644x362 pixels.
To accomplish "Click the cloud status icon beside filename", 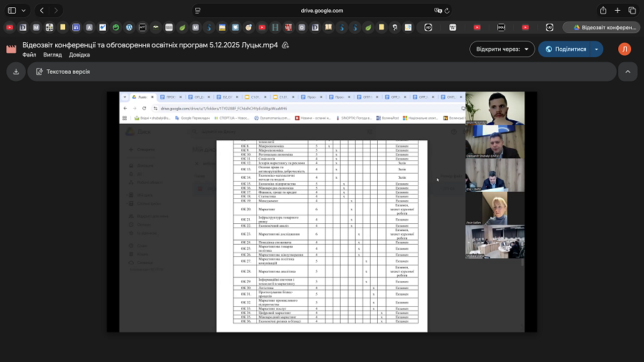I will pos(285,44).
